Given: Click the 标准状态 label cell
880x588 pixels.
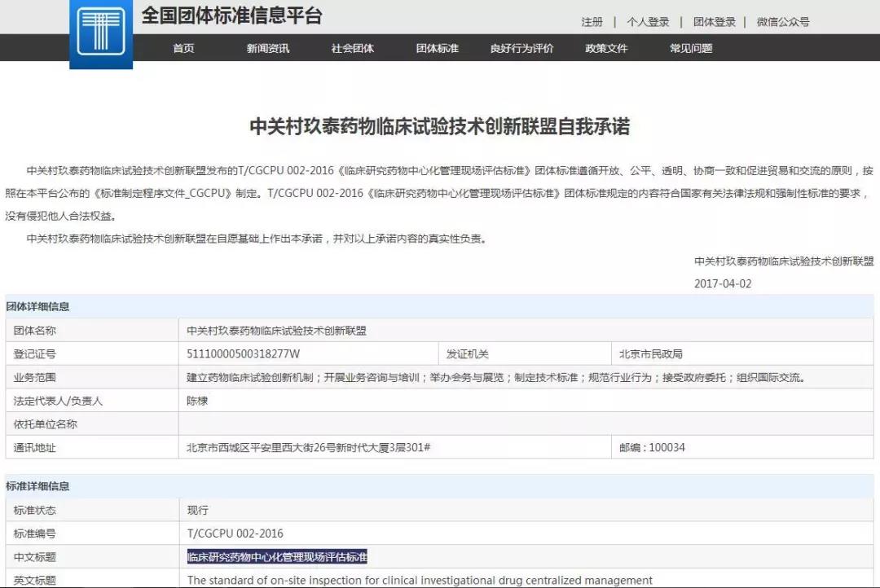Looking at the screenshot, I should [92, 510].
